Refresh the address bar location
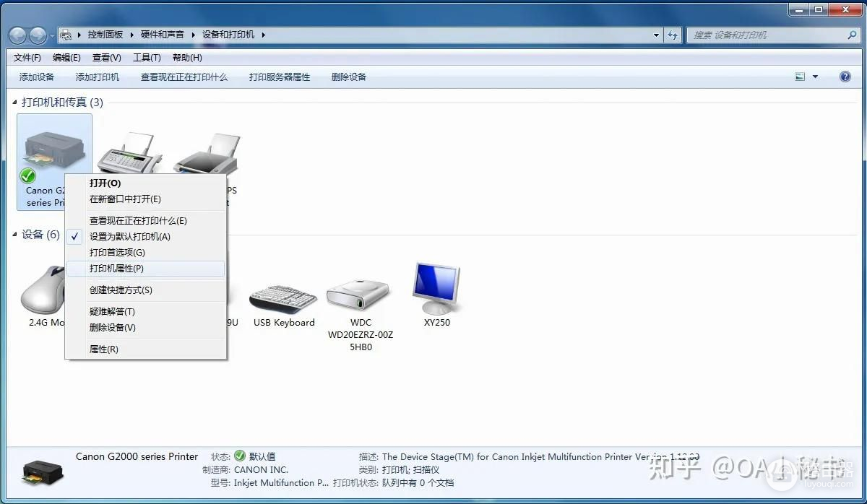The height and width of the screenshot is (504, 867). [x=673, y=35]
